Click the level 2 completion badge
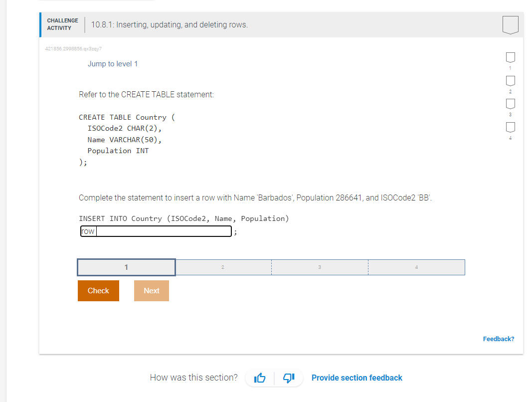The image size is (532, 402). 510,80
